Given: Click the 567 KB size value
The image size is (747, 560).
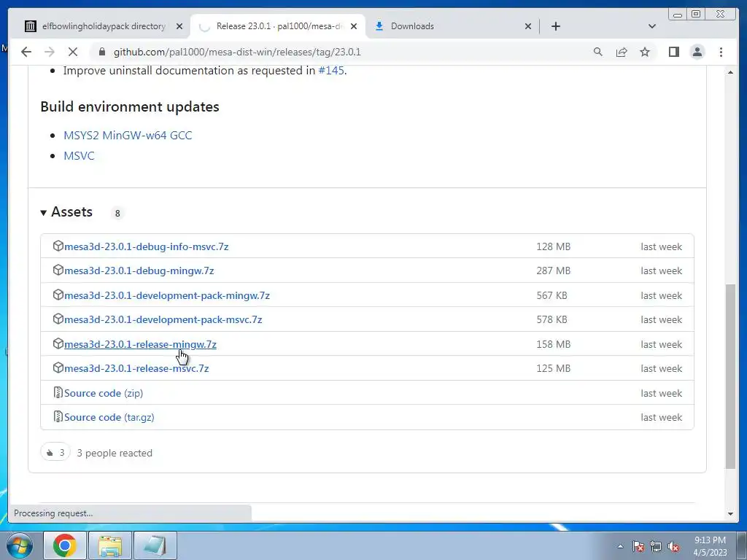Looking at the screenshot, I should pyautogui.click(x=551, y=295).
